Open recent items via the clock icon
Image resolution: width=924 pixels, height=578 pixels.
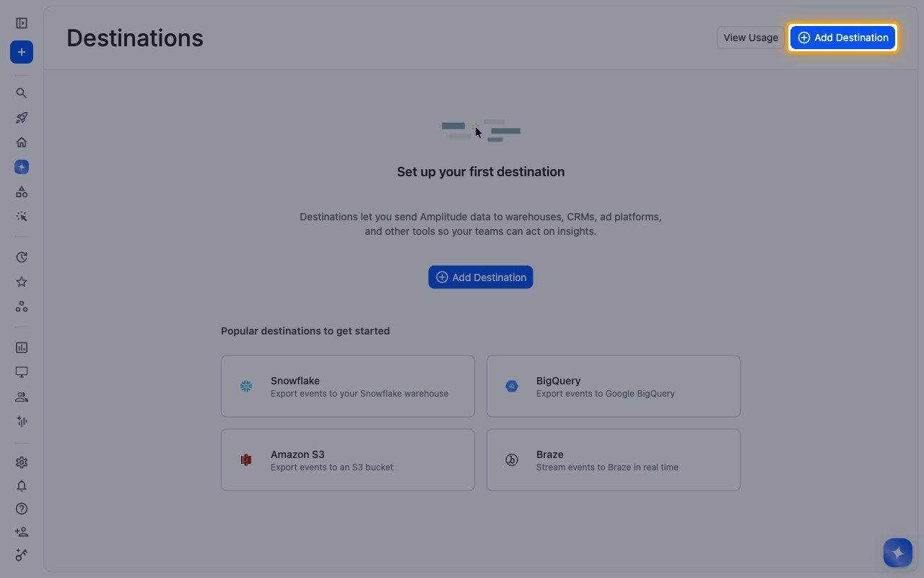coord(22,257)
